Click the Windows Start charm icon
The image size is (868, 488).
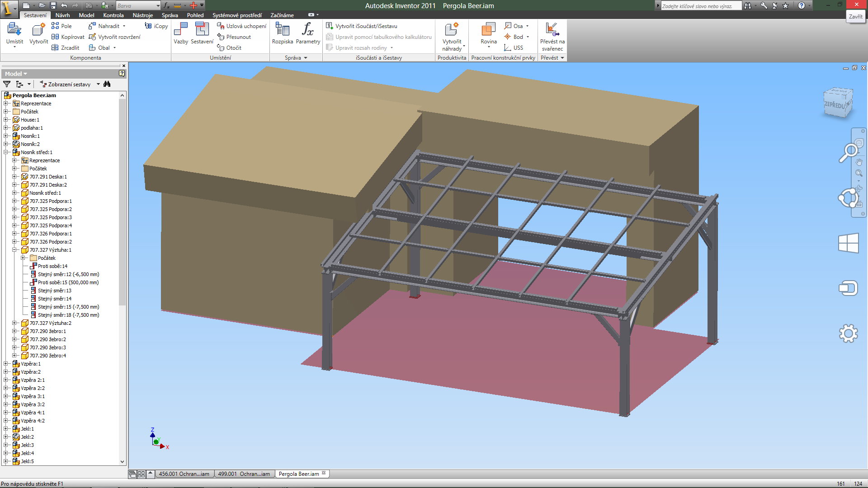[848, 243]
